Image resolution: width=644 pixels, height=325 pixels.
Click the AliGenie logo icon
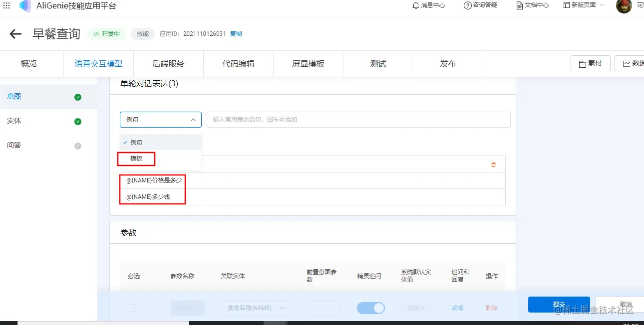25,6
